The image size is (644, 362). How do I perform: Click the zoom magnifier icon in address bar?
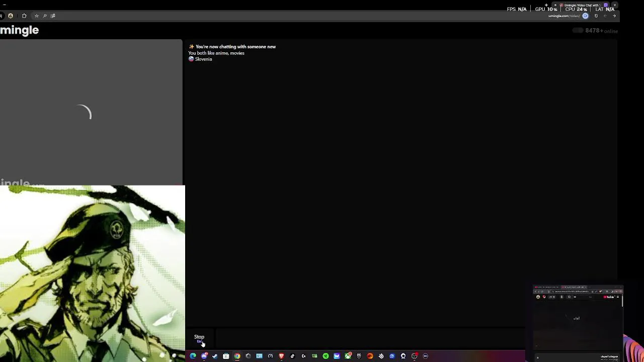pos(45,16)
